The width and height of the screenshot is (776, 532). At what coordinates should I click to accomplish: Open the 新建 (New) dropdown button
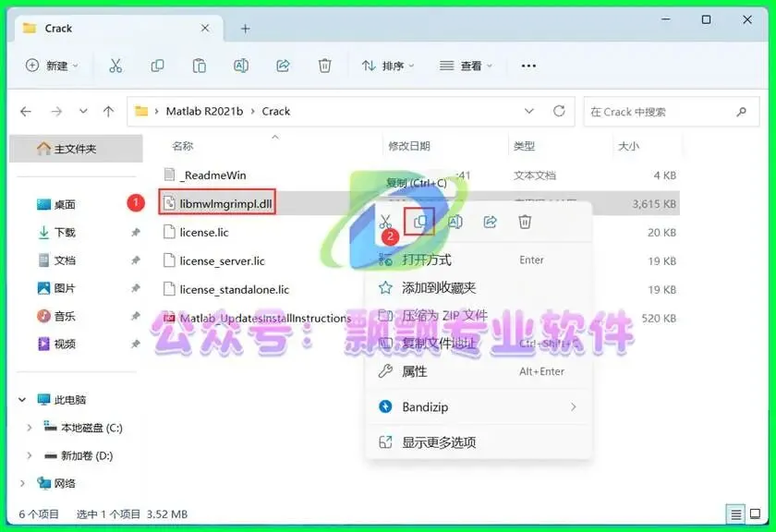click(x=52, y=66)
